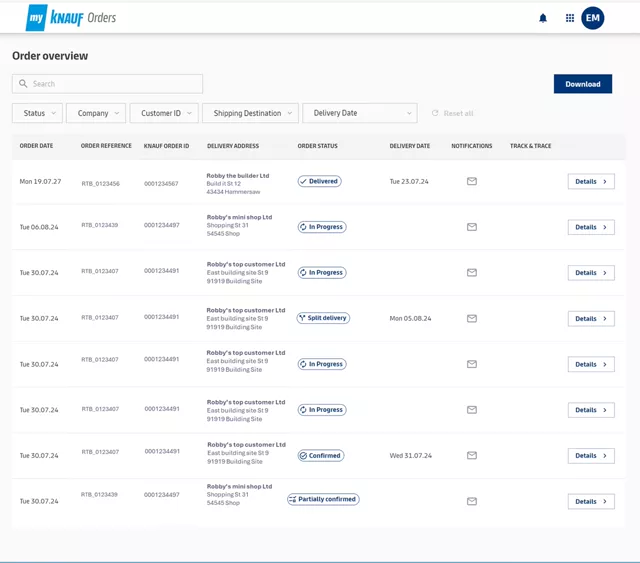Viewport: 640px width, 563px height.
Task: Click the Partially confirmed status badge
Action: (x=323, y=499)
